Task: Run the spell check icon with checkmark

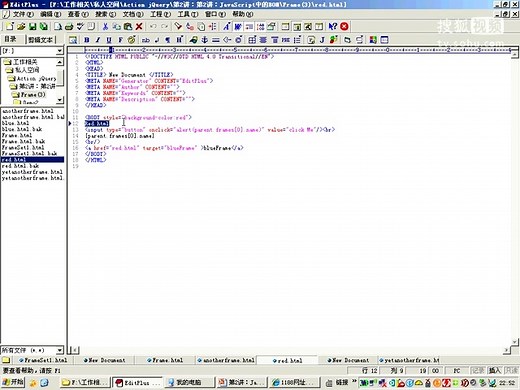Action: click(80, 26)
